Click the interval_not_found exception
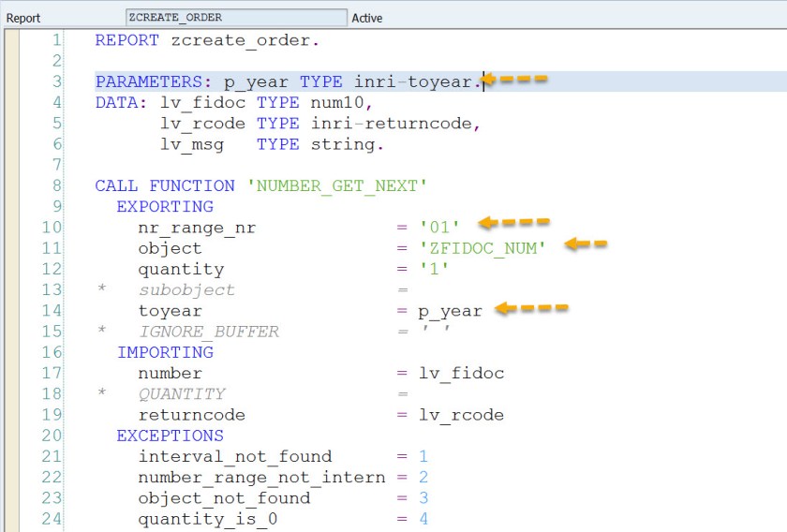Viewport: 787px width, 532px height. (x=235, y=456)
